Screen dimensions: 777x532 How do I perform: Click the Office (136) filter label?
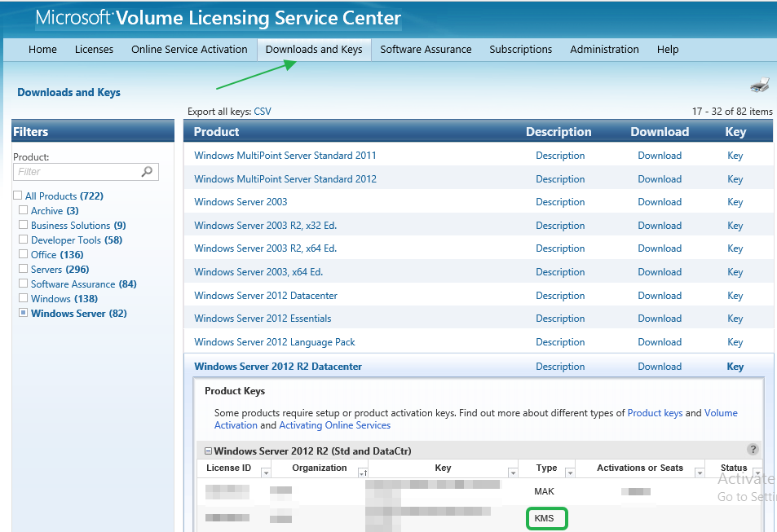[x=57, y=255]
